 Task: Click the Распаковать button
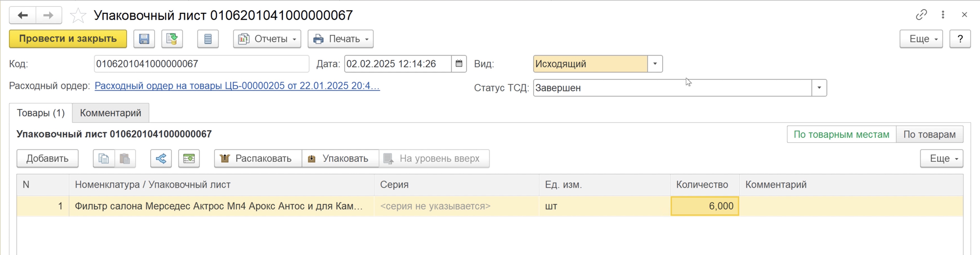258,159
